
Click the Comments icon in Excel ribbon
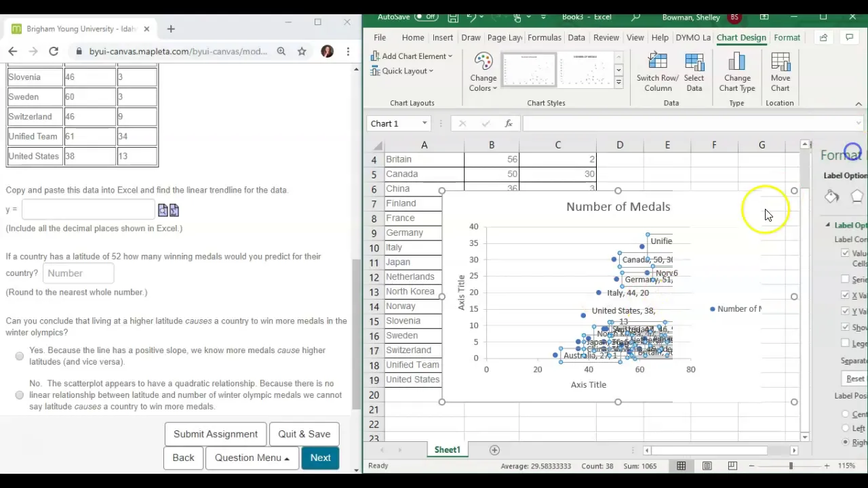(849, 37)
